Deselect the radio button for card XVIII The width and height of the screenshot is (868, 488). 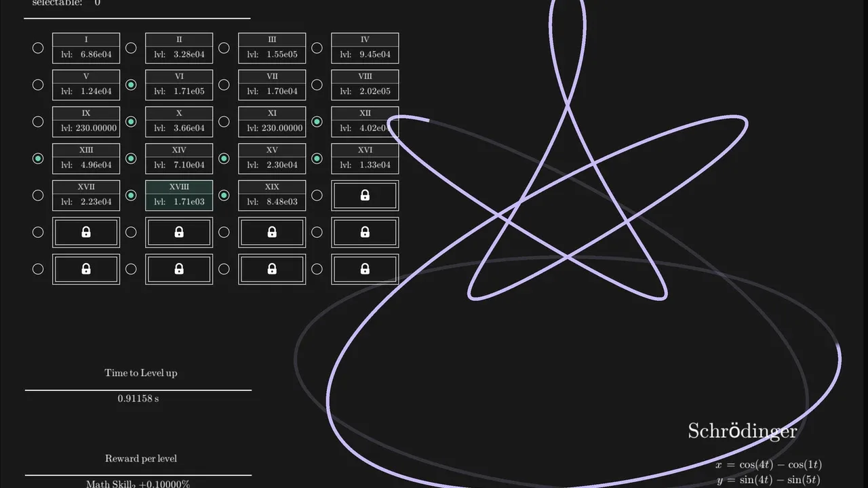(131, 195)
